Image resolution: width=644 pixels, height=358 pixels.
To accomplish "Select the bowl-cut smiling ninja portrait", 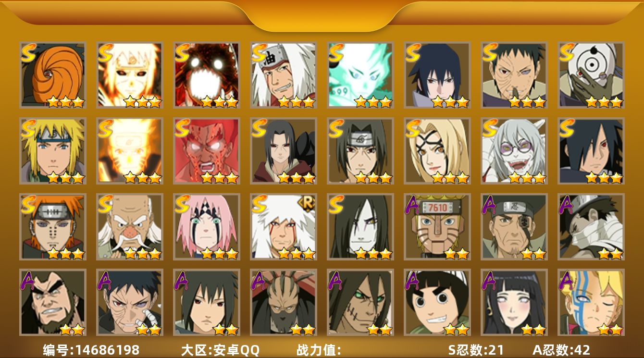I will click(437, 302).
